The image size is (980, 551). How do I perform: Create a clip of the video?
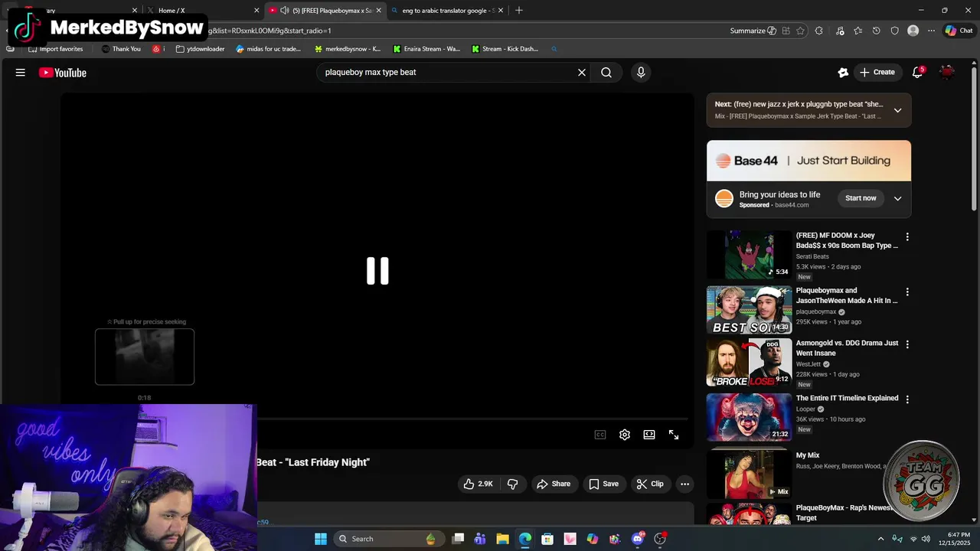point(650,484)
